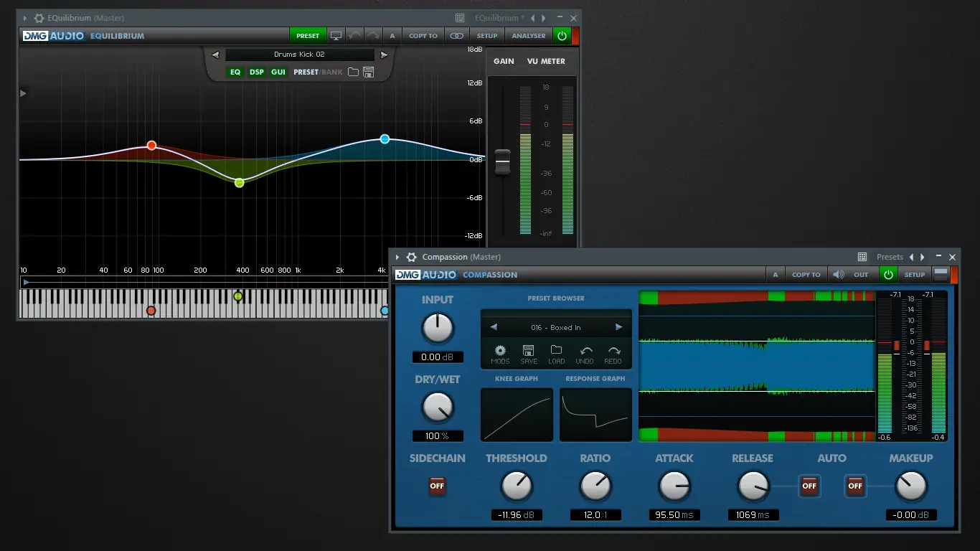Screen dimensions: 980x551
Task: Undo the last EQuilibrium toolbar change
Action: click(x=355, y=36)
